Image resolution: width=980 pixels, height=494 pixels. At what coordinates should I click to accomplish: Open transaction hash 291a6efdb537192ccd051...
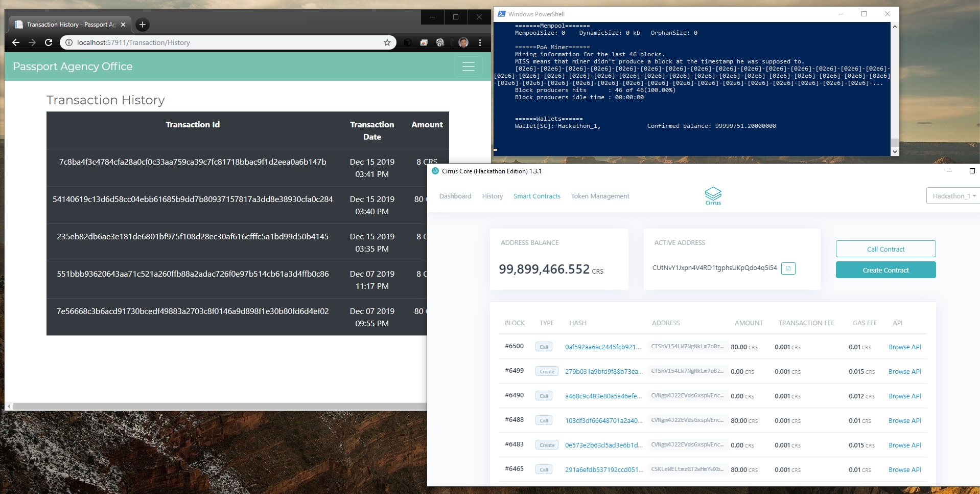[x=604, y=470]
